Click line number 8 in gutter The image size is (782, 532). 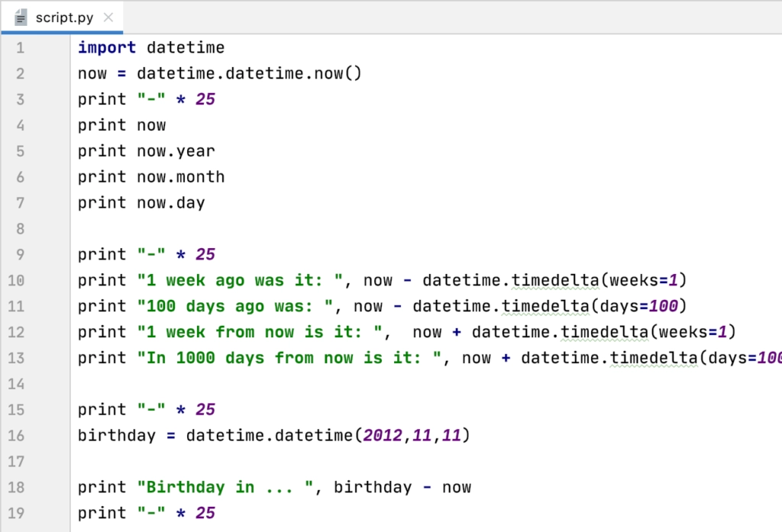[20, 229]
